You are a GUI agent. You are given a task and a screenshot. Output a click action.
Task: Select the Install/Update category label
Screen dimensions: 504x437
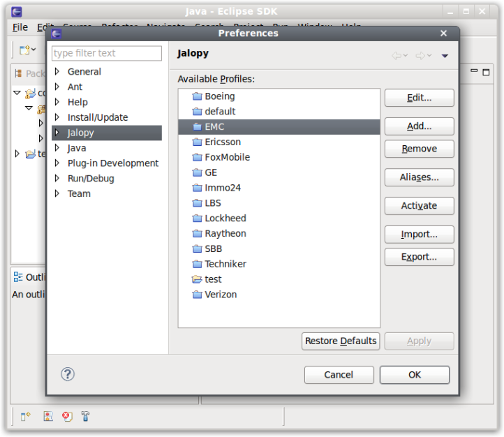coord(98,117)
